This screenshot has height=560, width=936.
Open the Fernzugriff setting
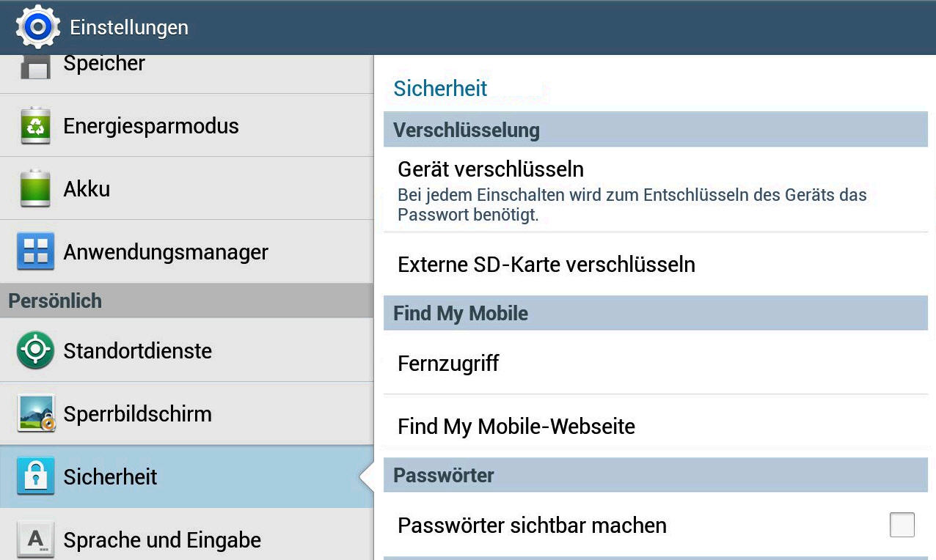coord(448,364)
